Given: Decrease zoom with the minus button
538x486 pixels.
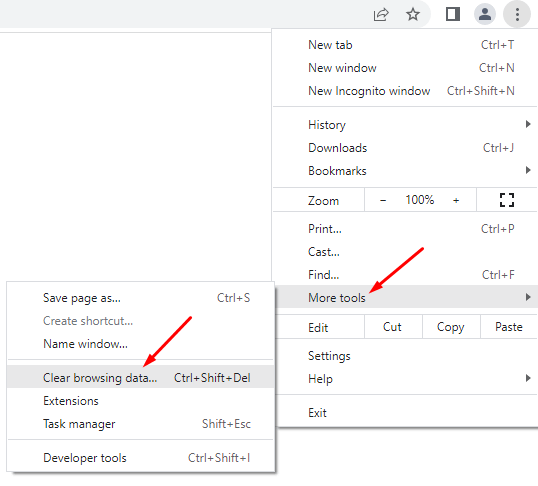Looking at the screenshot, I should 383,200.
